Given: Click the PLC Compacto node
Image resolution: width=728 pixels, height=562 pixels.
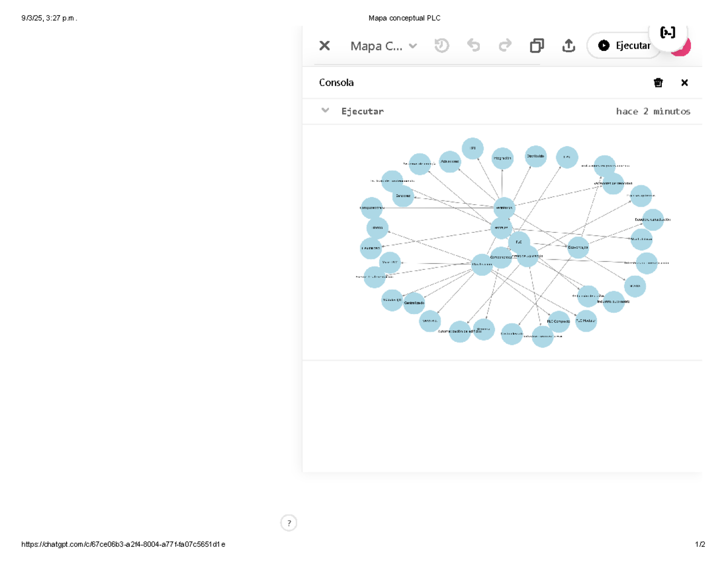Looking at the screenshot, I should pyautogui.click(x=559, y=321).
